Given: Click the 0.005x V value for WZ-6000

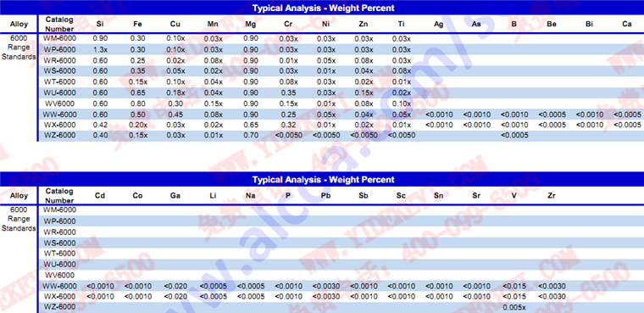Looking at the screenshot, I should coord(514,307).
